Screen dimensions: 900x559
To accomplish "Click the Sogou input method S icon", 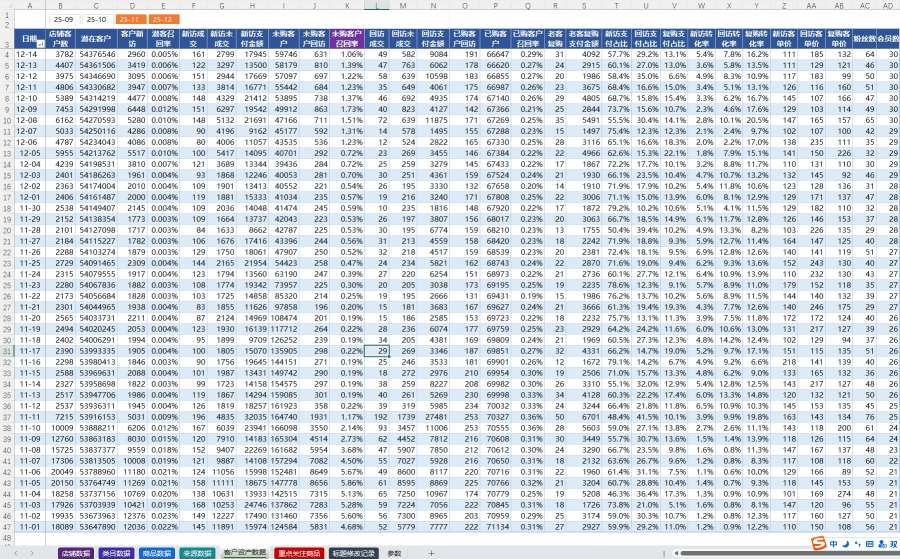I will click(x=819, y=543).
